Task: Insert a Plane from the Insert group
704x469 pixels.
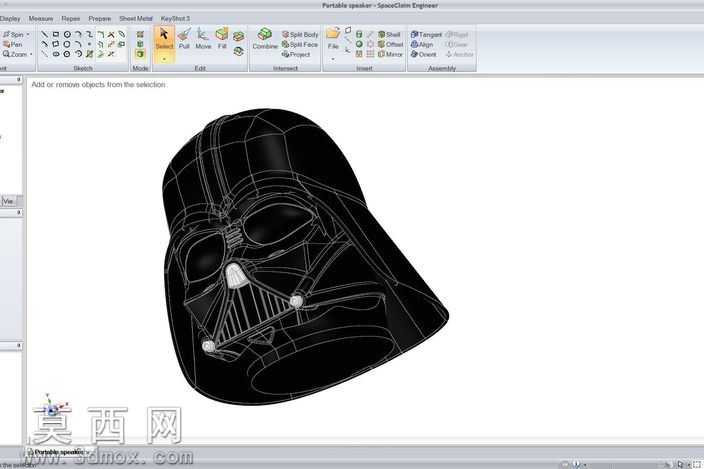Action: (x=348, y=30)
